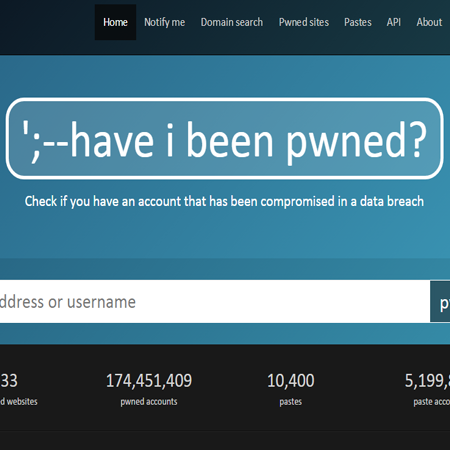The image size is (450, 450).
Task: Select the 10,400 pastes count
Action: tap(291, 381)
